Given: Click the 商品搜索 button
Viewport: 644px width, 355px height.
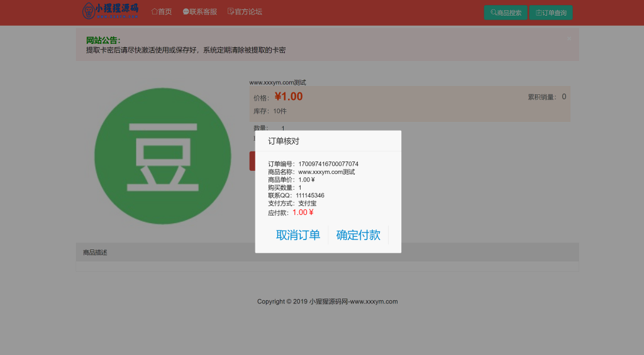Looking at the screenshot, I should point(506,13).
